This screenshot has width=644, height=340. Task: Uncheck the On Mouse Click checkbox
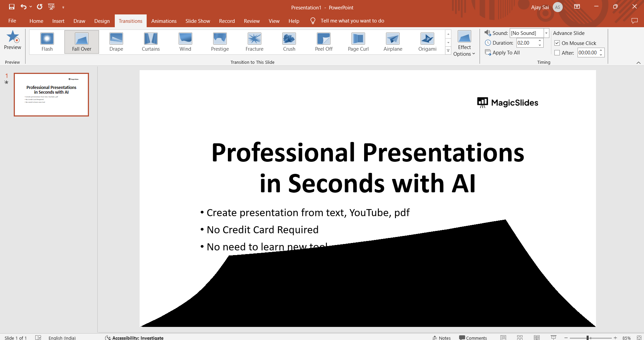click(557, 43)
